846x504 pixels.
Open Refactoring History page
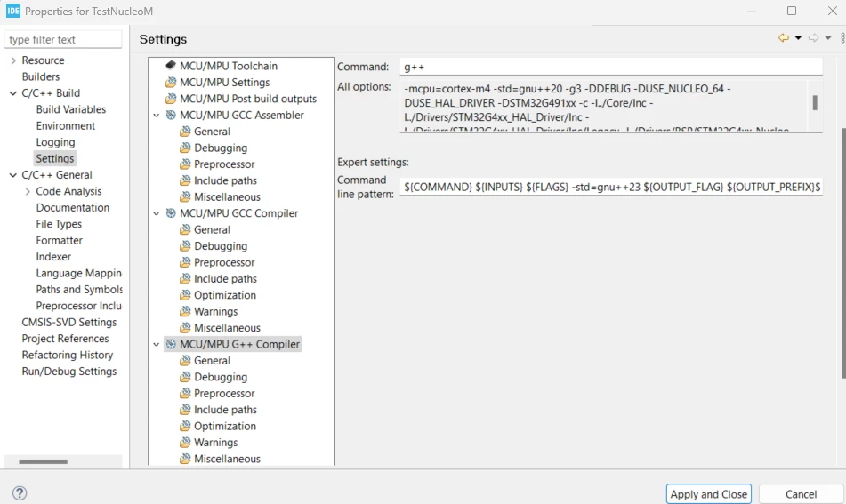[67, 355]
